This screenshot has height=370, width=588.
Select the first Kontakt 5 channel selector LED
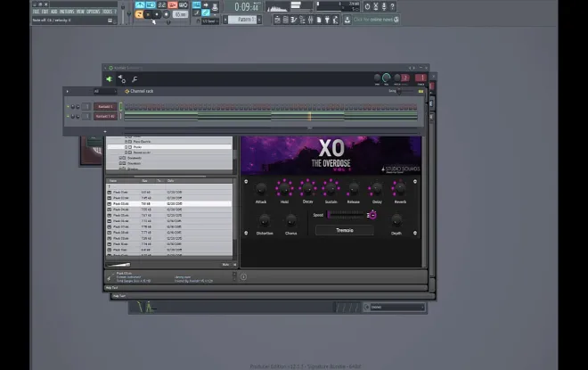121,107
